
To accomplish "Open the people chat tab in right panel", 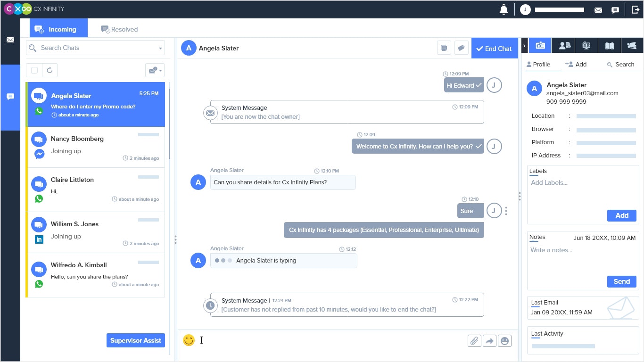I will pyautogui.click(x=564, y=46).
